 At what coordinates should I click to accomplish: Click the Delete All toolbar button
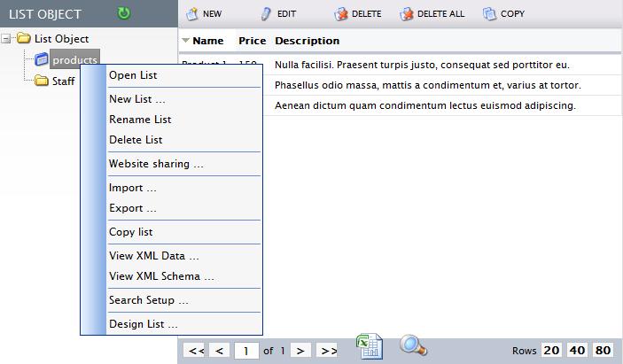[x=432, y=13]
